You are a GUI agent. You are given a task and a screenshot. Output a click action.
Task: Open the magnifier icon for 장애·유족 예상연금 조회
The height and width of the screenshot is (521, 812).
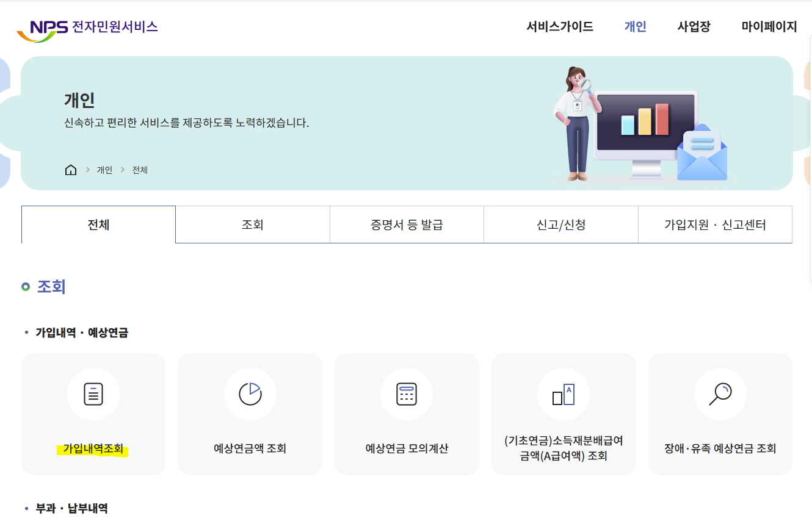point(720,394)
